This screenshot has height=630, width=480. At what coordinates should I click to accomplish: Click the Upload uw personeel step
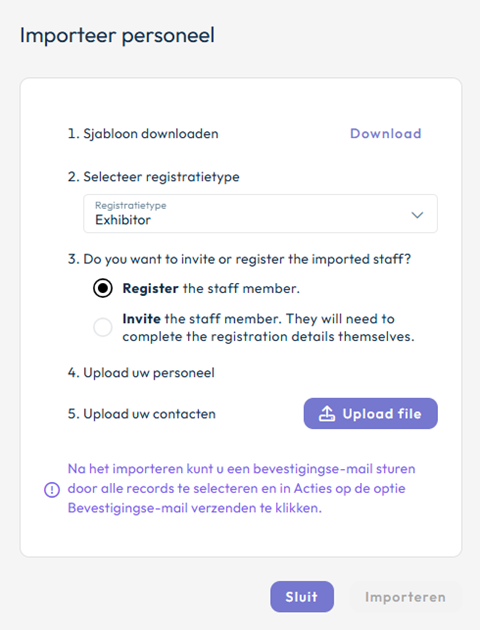141,373
